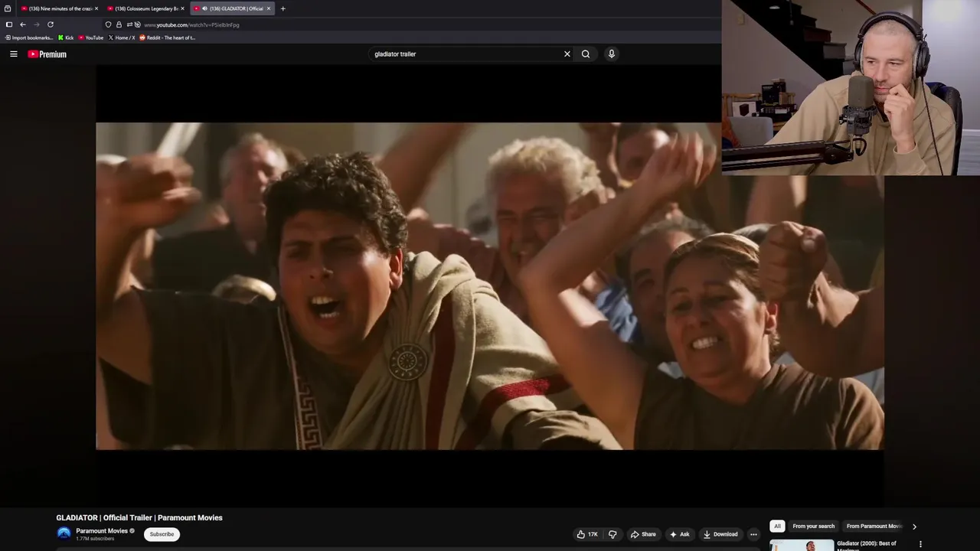Select the From your search chip
The width and height of the screenshot is (980, 551).
(813, 526)
